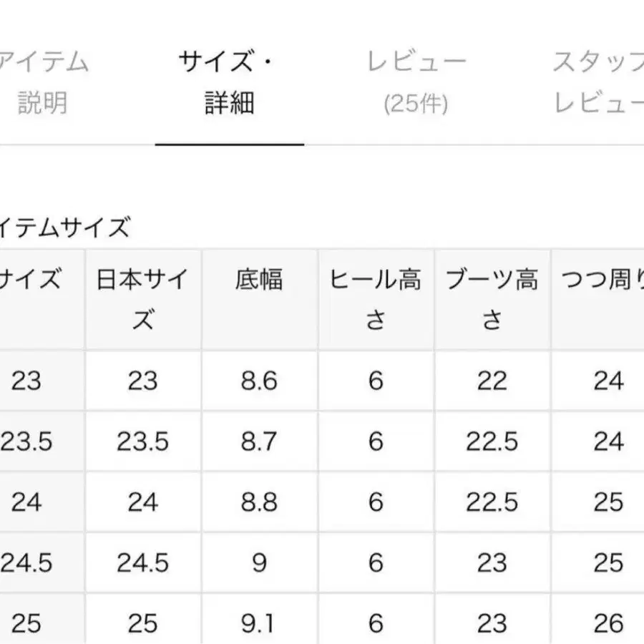Select 底幅 value 9 in the 24.5 row
The image size is (644, 644).
pos(259,563)
